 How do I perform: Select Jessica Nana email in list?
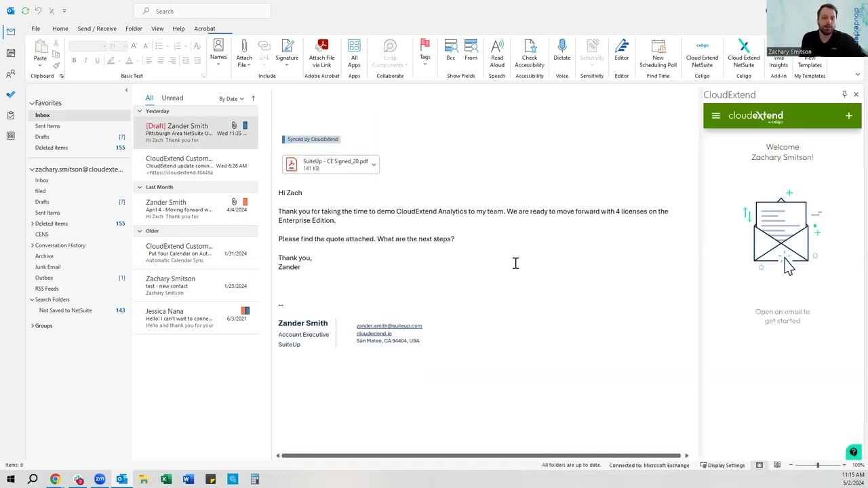[195, 318]
